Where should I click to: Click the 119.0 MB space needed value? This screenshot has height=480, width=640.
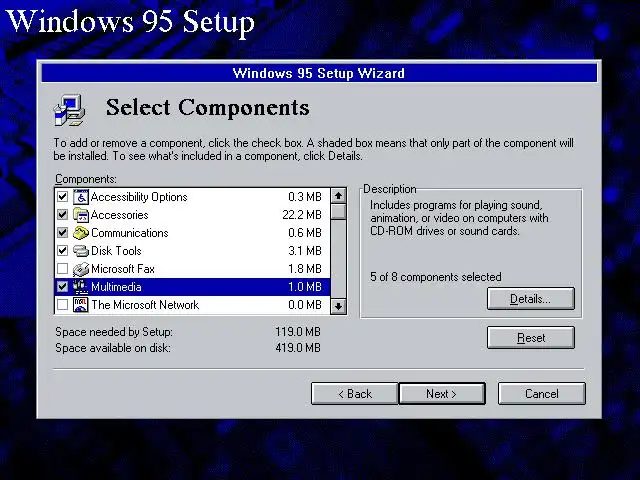point(298,331)
